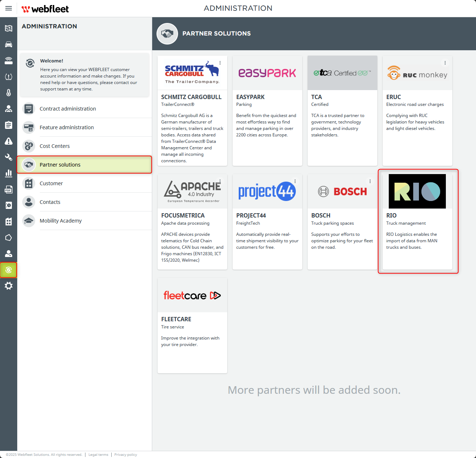Viewport: 476px width, 458px height.
Task: Open the tire pressure warning icon
Action: tap(9, 76)
